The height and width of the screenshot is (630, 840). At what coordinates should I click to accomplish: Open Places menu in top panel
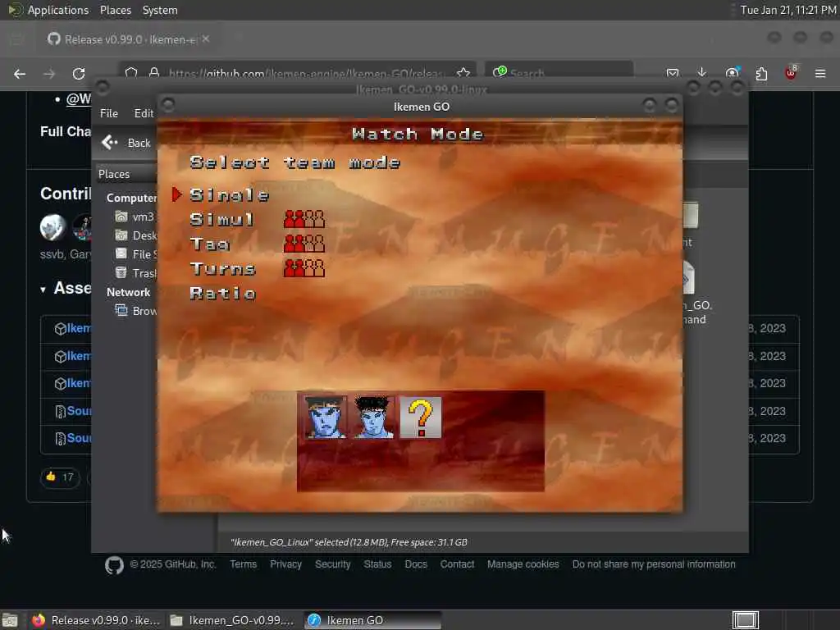pos(115,10)
